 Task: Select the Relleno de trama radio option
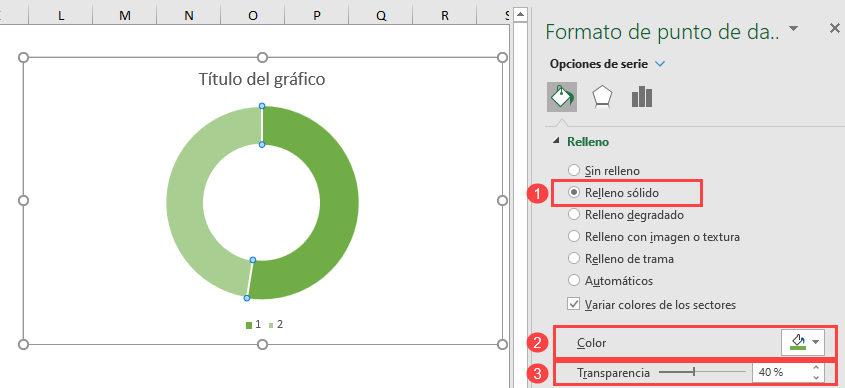click(x=574, y=259)
